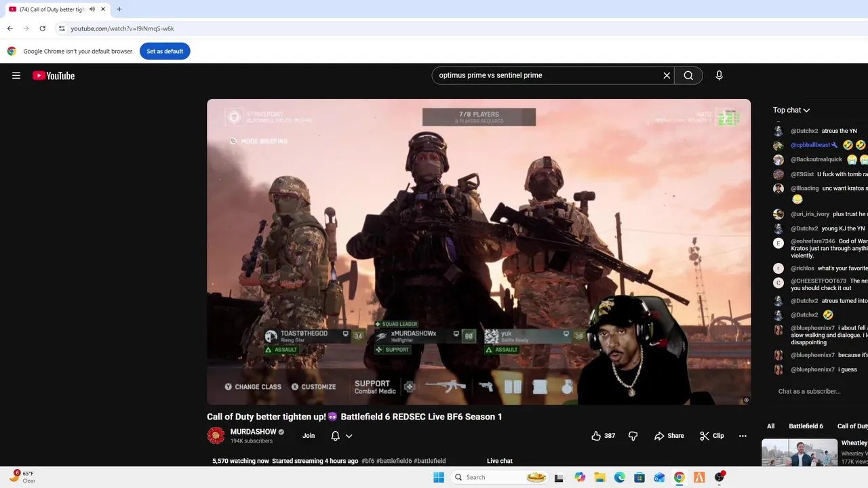The image size is (868, 488).
Task: Open OBS Studio from the taskbar
Action: 719,477
